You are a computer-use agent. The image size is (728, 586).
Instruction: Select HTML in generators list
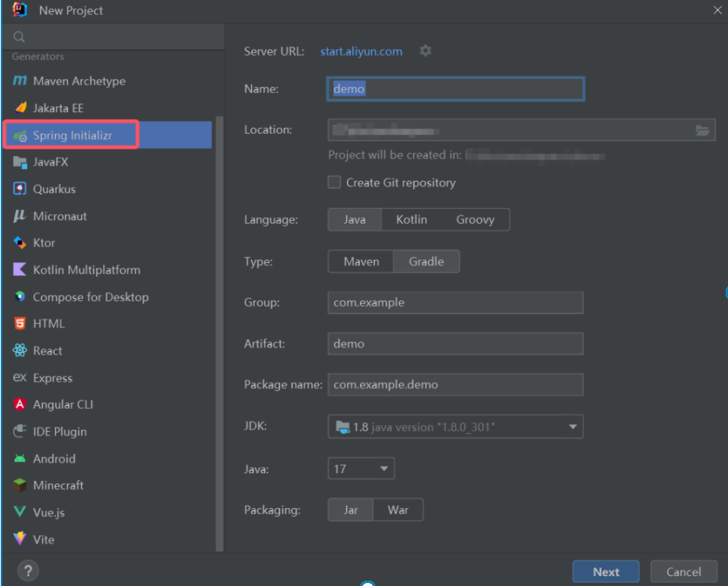[107, 324]
